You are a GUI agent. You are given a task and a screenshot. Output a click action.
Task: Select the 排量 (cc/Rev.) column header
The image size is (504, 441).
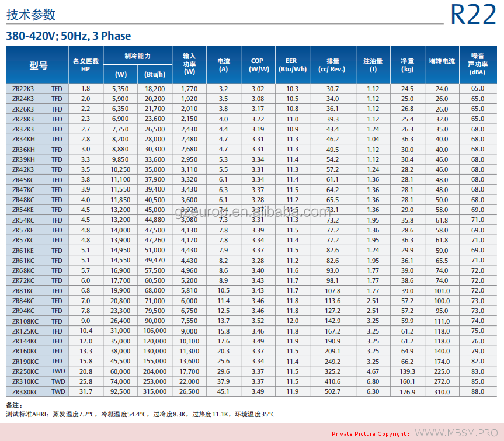(332, 65)
